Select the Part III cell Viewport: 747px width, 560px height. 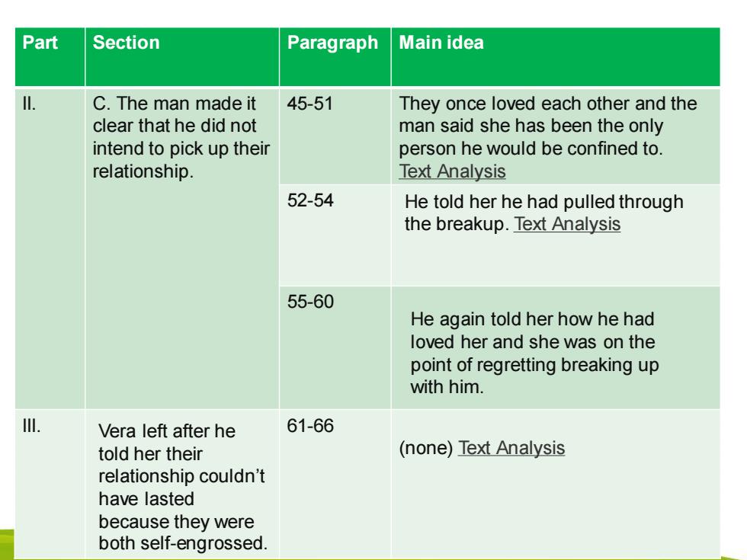pos(50,484)
